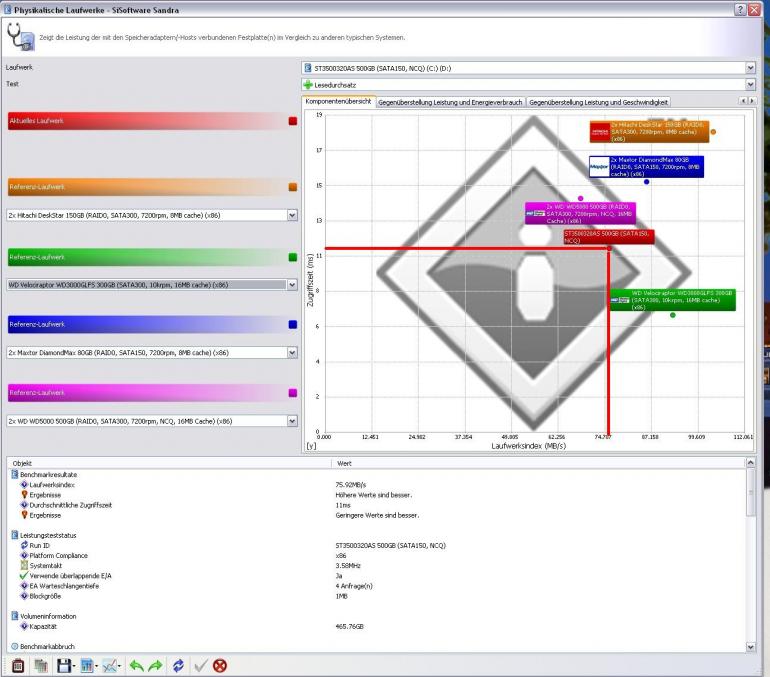The width and height of the screenshot is (770, 677).
Task: Click the Maxtor DiamondMax label on the chart
Action: coord(646,167)
